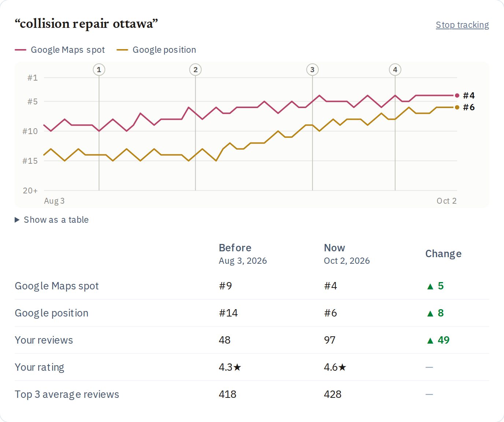Click the Aug 3 axis label
This screenshot has width=504, height=422.
coord(54,201)
